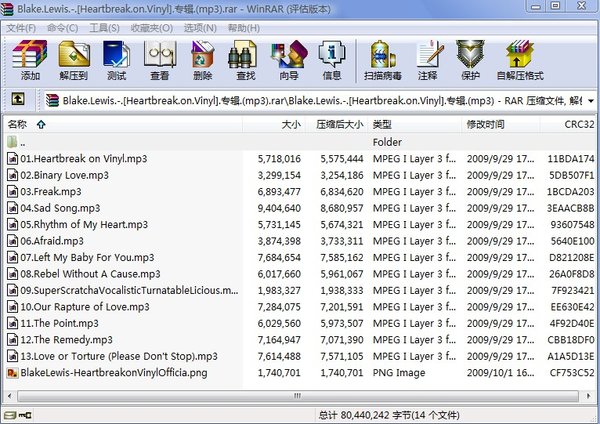Click the 解压到 (Extract To) toolbar icon
The width and height of the screenshot is (600, 424).
point(74,54)
